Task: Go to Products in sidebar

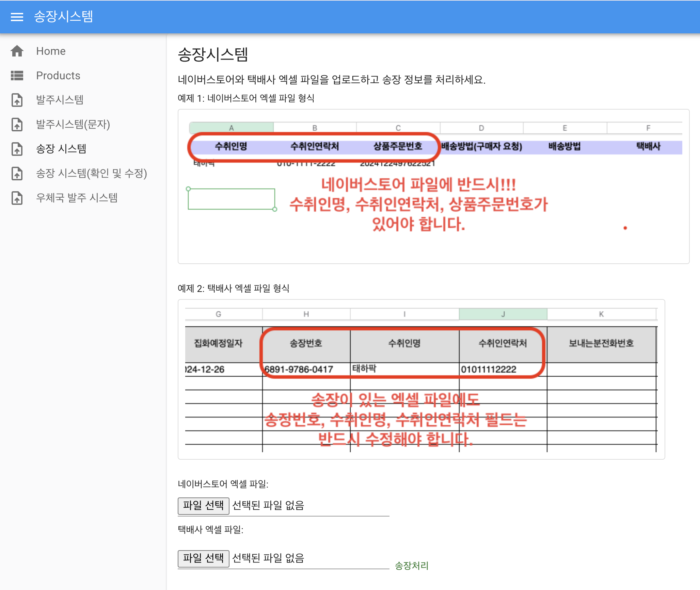Action: [x=58, y=76]
